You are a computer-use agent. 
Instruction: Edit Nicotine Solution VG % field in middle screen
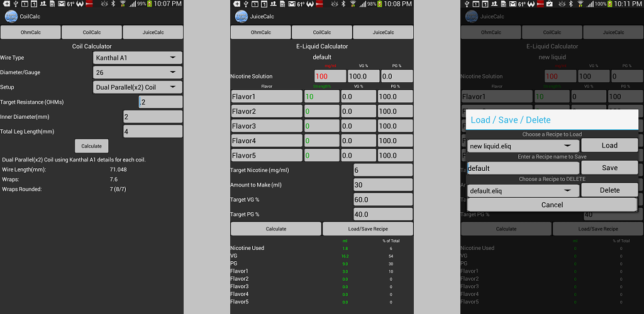(364, 76)
